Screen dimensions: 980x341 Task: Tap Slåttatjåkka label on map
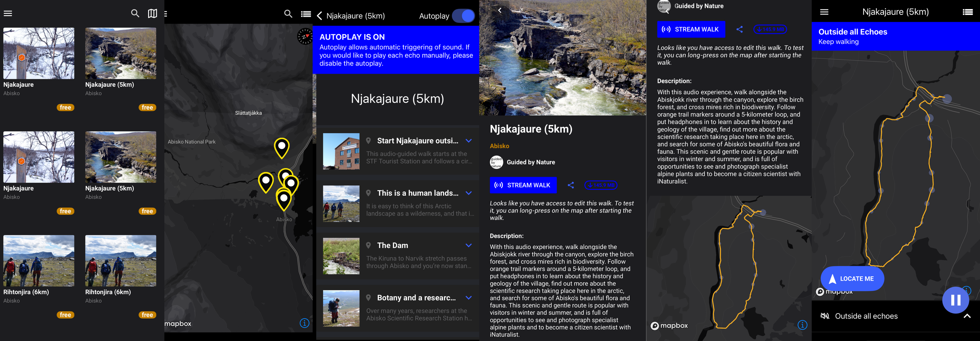[249, 113]
